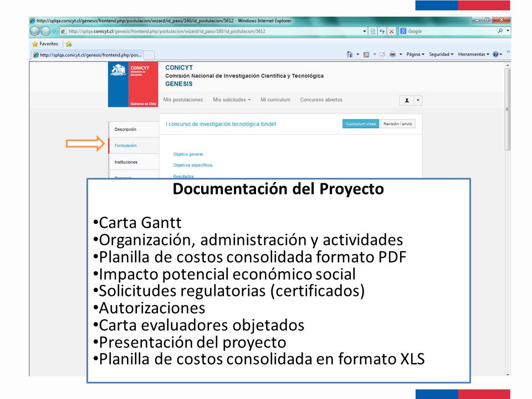Click the RSS feeds icon
Screen dimensions: 532x399
point(366,54)
